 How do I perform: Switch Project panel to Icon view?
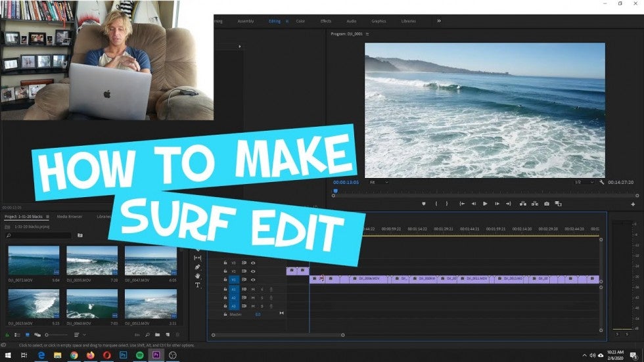point(27,335)
